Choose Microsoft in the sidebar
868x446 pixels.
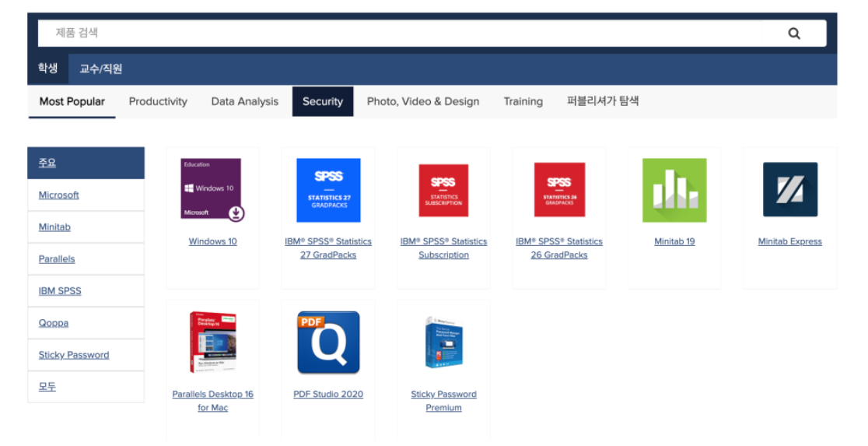coord(86,195)
